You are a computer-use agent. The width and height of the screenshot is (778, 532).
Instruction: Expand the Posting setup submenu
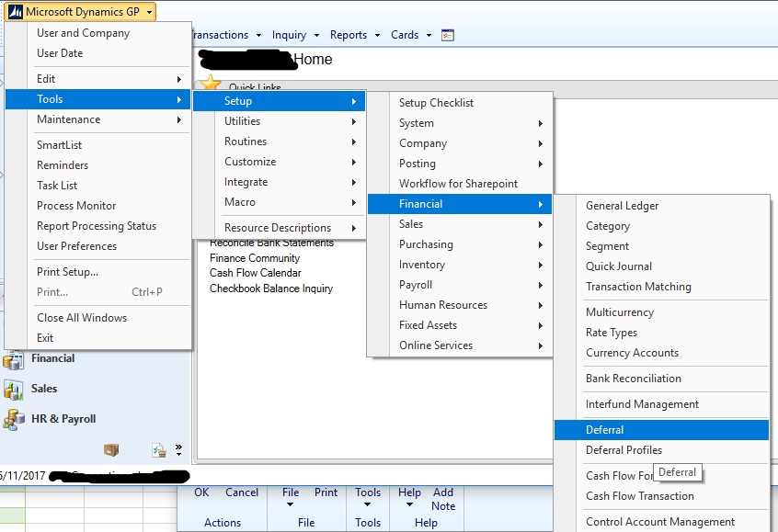tap(460, 164)
